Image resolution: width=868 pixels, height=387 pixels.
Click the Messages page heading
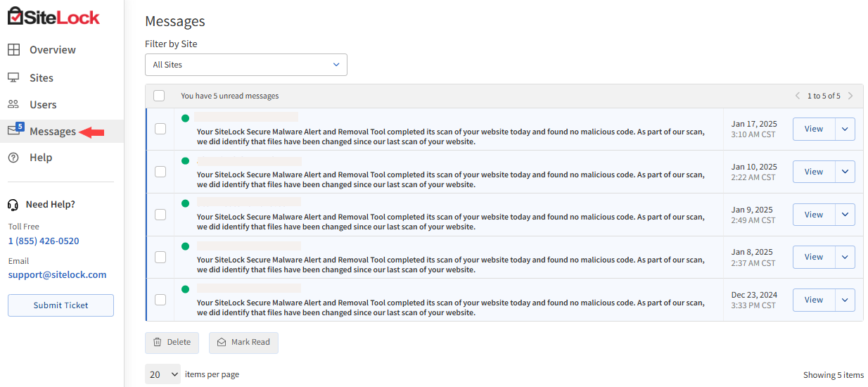(175, 21)
